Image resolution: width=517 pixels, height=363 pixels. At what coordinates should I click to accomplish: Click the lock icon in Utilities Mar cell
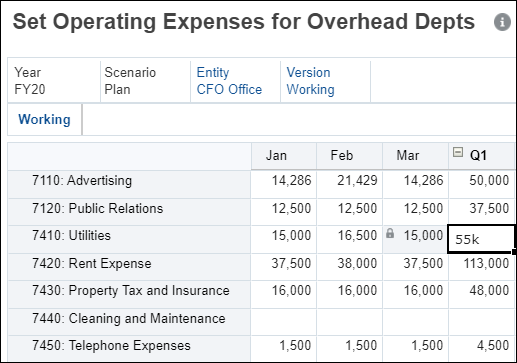point(390,233)
